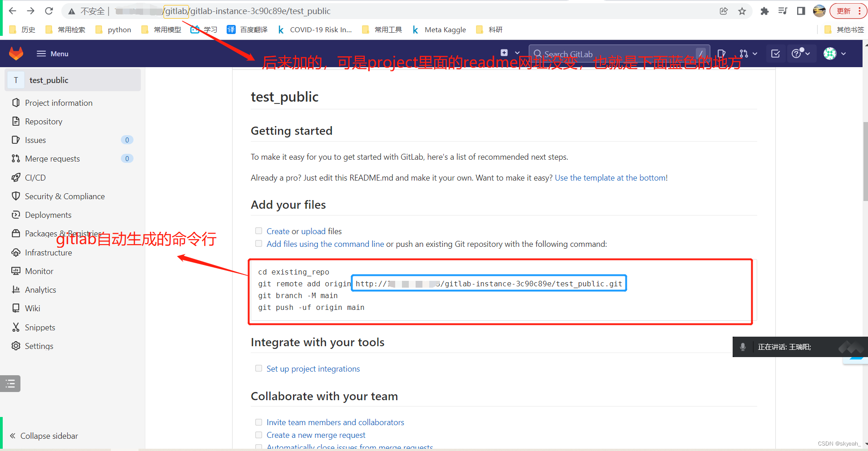Expand the user profile dropdown arrow
Viewport: 868px width, 451px height.
tap(843, 54)
